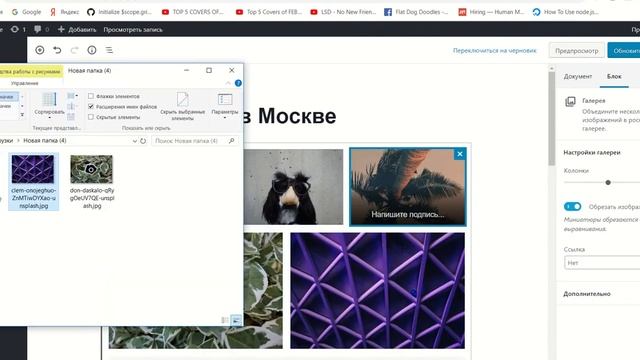Viewport: 640px width, 360px height.
Task: Click group by icon in Explorer ribbon
Action: pos(72,96)
